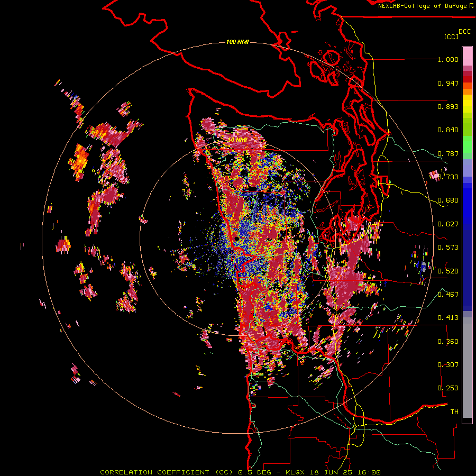Click the 0.573 legend value
The width and height of the screenshot is (476, 476).
[x=448, y=248]
